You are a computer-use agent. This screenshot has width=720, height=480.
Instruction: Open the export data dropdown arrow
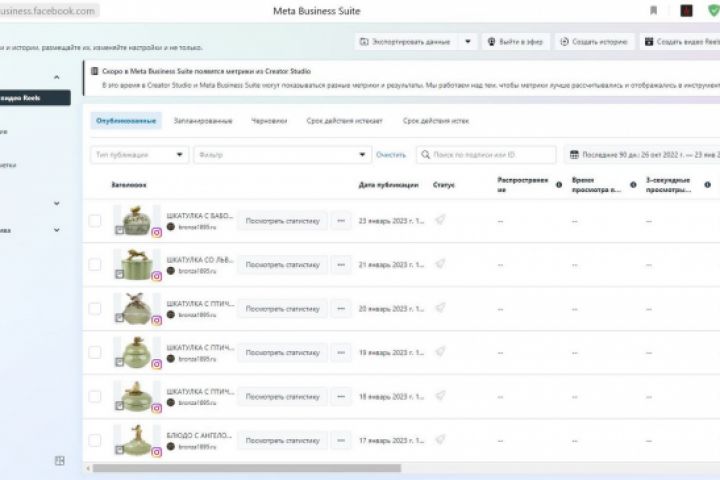467,42
